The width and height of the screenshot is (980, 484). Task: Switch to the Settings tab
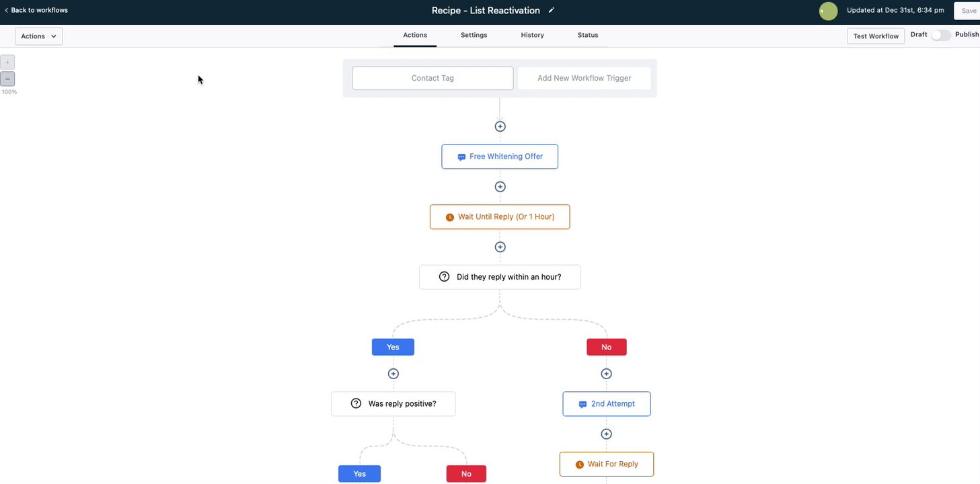pyautogui.click(x=474, y=35)
